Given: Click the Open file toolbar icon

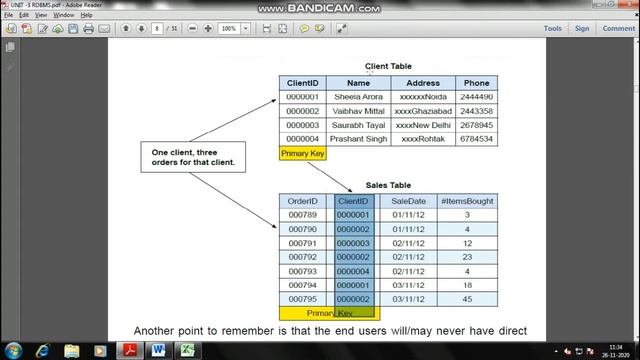Looking at the screenshot, I should (11, 29).
